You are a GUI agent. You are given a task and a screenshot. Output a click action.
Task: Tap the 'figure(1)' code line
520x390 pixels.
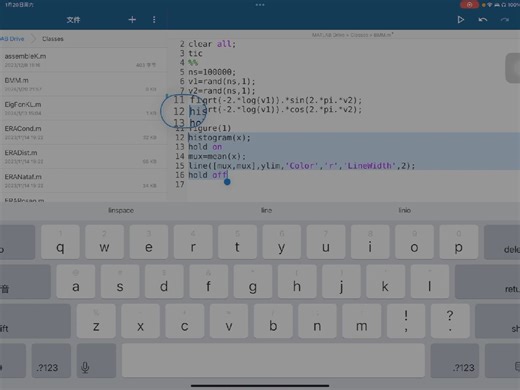click(210, 128)
